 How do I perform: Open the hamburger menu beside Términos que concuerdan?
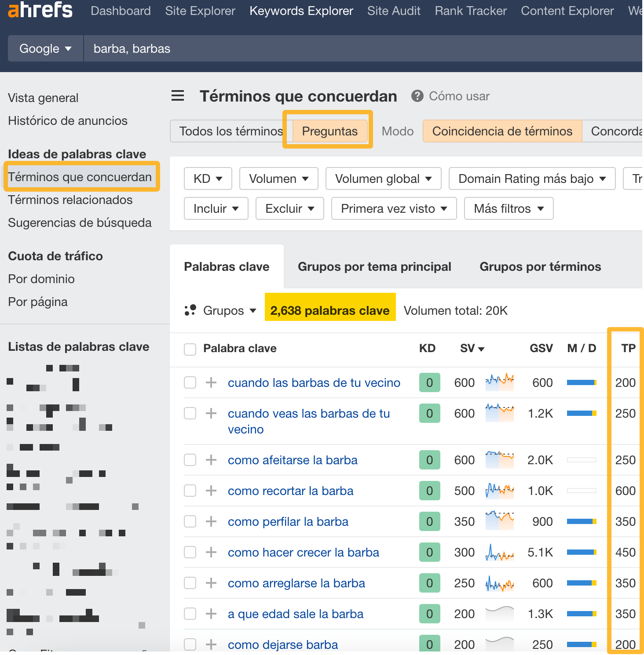(178, 96)
